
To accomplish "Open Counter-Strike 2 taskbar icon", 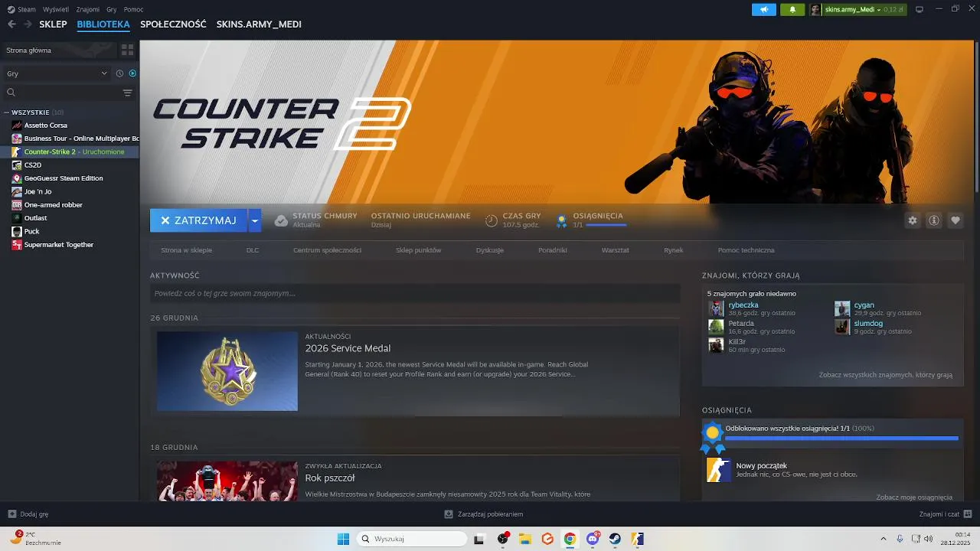I will tap(637, 539).
